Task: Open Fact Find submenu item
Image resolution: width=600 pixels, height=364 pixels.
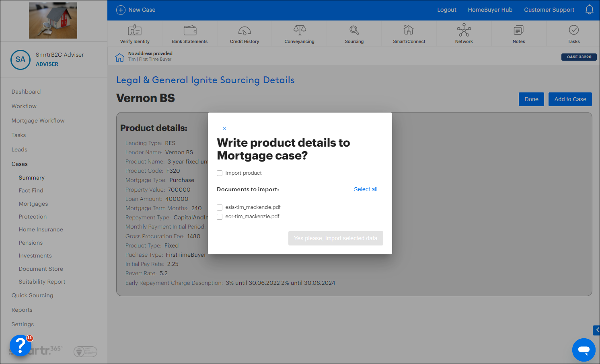Action: 31,190
